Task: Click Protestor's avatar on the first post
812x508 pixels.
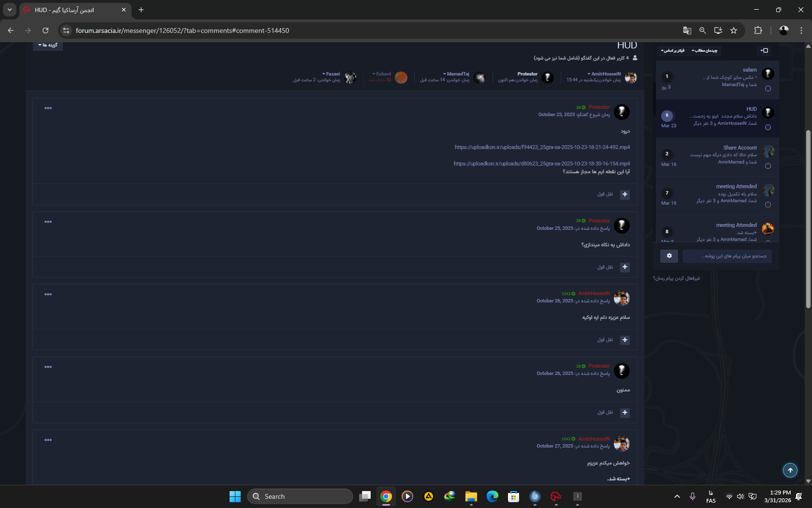Action: (x=622, y=112)
